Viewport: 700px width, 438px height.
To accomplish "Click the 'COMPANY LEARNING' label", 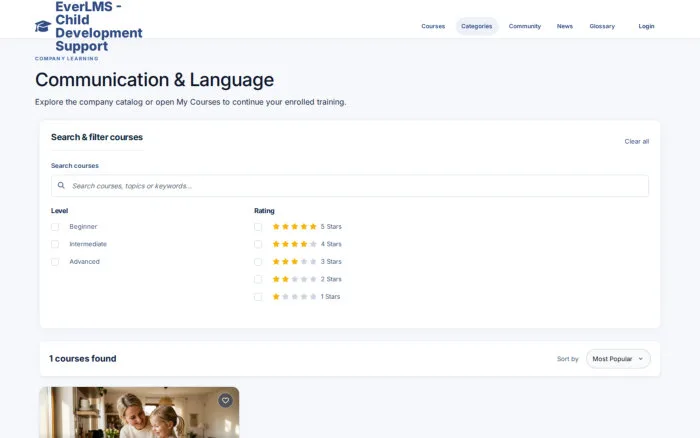I will tap(67, 58).
